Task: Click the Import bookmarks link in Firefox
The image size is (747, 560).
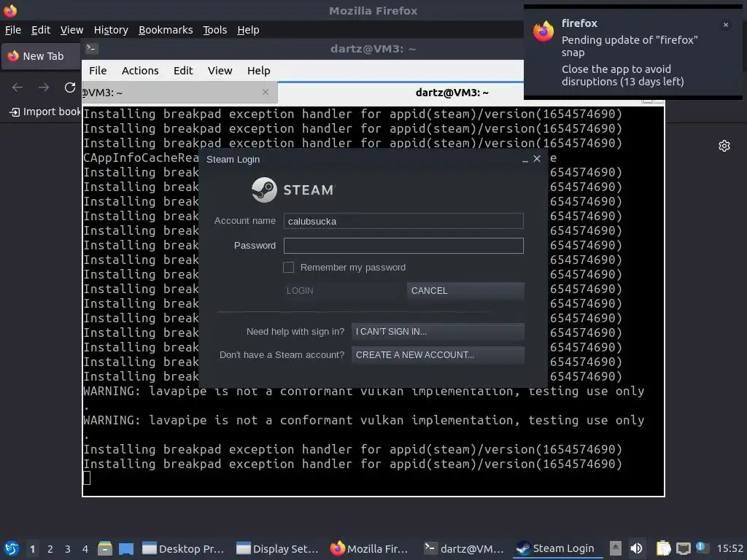Action: coord(46,112)
